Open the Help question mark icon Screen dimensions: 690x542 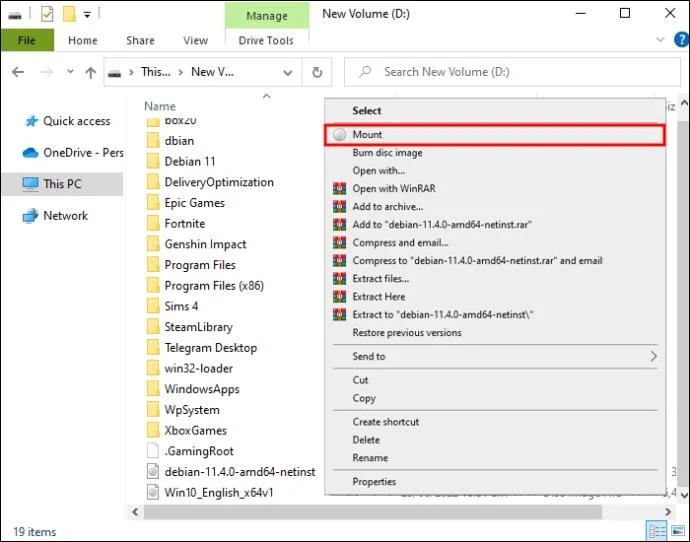click(x=681, y=40)
